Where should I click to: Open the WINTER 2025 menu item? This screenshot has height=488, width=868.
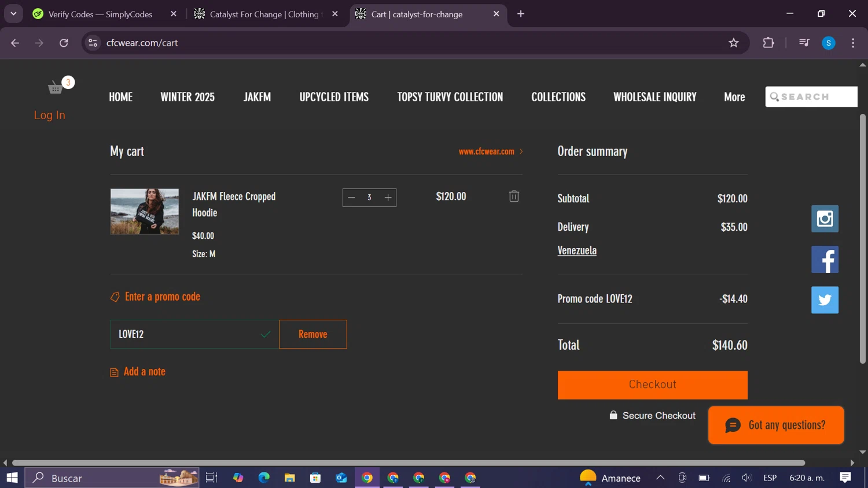point(187,97)
